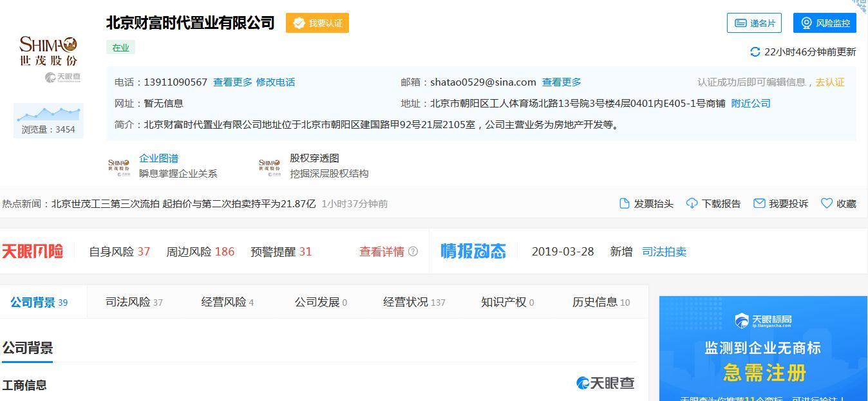Open 风险监控 risk monitoring

click(x=824, y=23)
